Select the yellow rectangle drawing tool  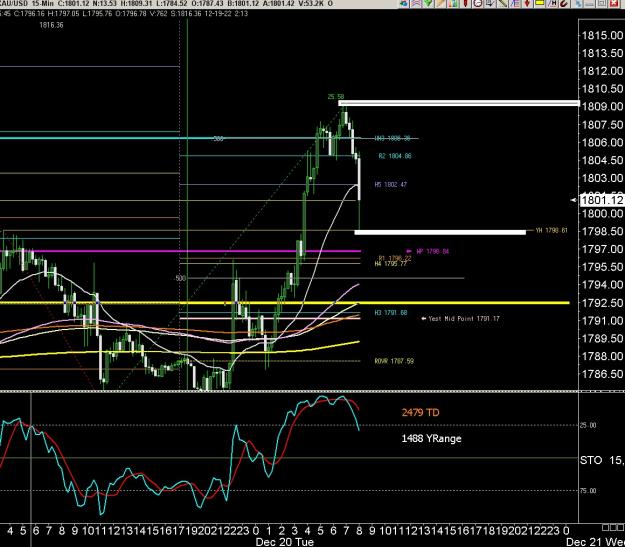[x=540, y=3]
